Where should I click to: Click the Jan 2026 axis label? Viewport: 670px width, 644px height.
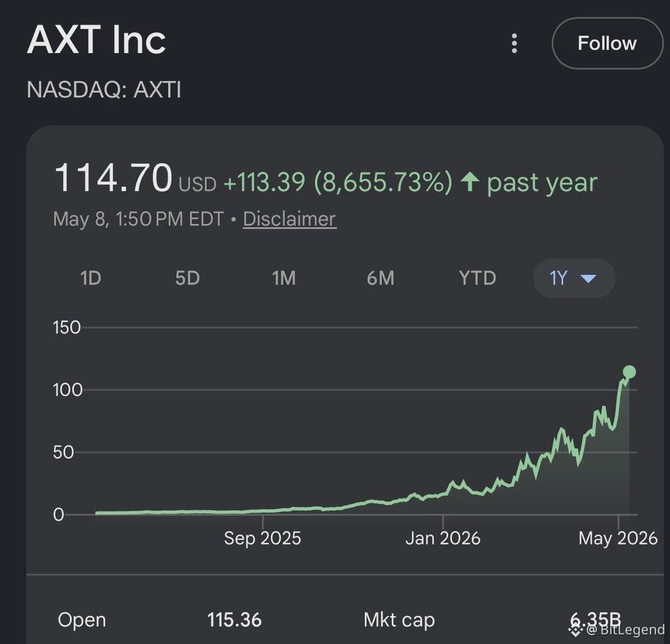pos(443,538)
